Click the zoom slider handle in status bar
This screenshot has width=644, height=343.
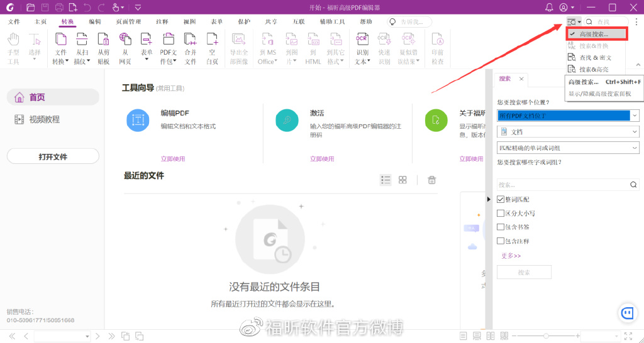[546, 336]
